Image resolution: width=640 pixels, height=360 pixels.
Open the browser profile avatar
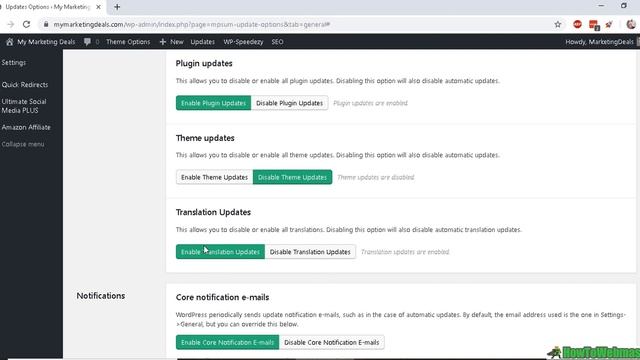pyautogui.click(x=631, y=24)
